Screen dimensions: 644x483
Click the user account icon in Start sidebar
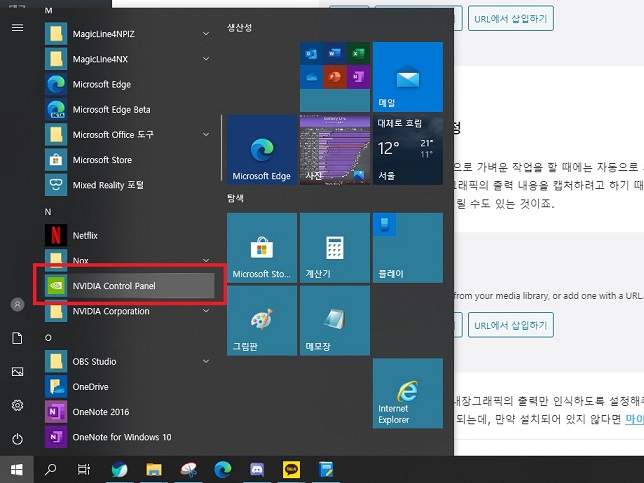[17, 304]
